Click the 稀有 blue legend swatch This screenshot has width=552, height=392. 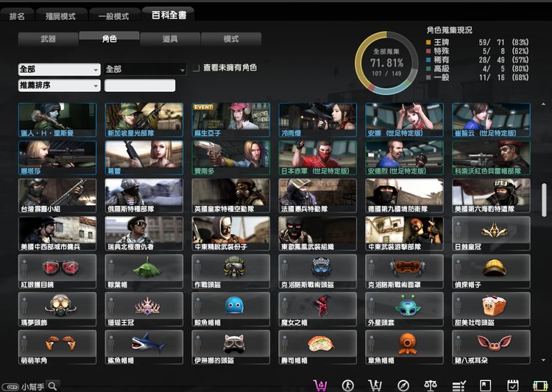coord(428,60)
